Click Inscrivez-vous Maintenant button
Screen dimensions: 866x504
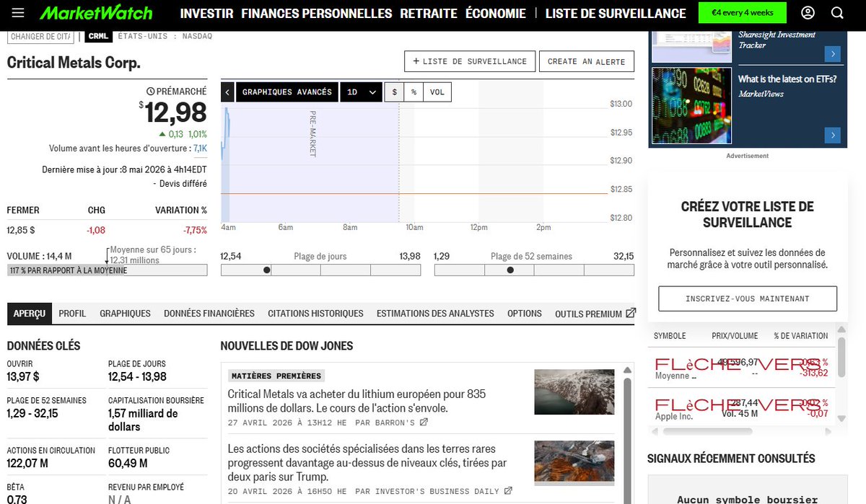click(748, 299)
